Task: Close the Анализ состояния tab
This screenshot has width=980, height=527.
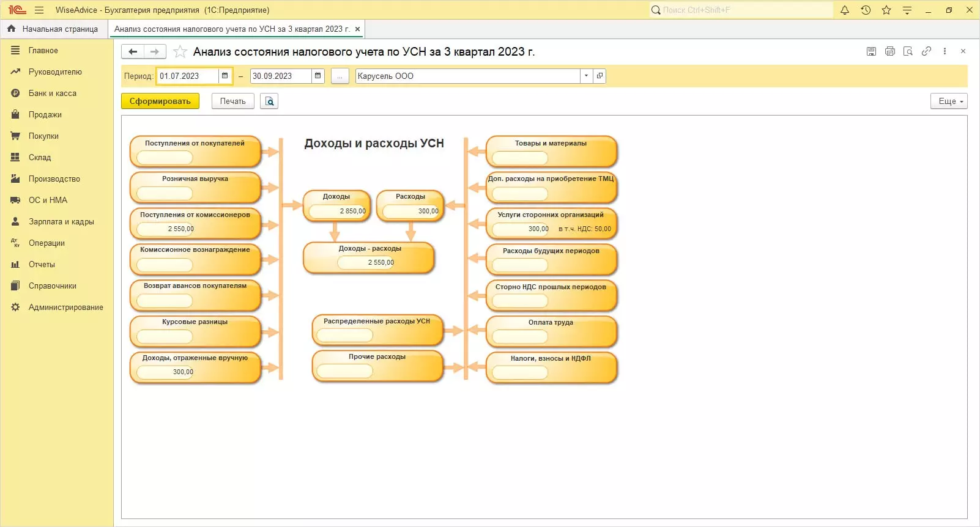Action: (x=358, y=29)
